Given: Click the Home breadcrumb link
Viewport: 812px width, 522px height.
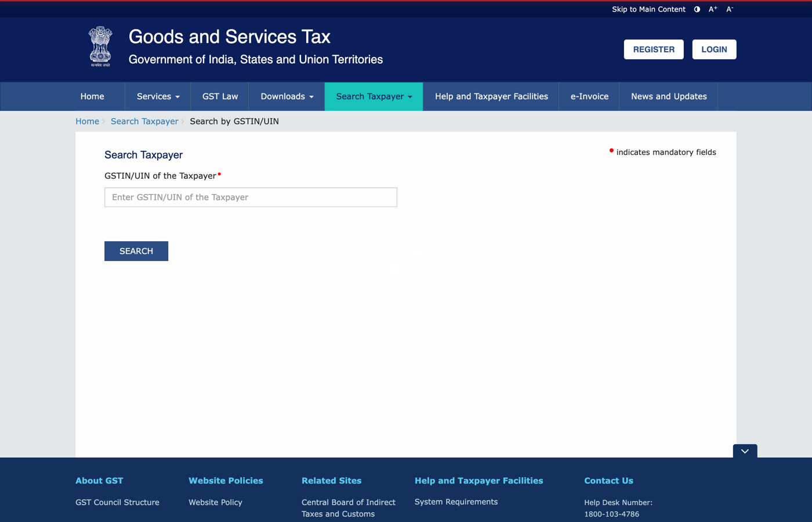Looking at the screenshot, I should click(87, 121).
